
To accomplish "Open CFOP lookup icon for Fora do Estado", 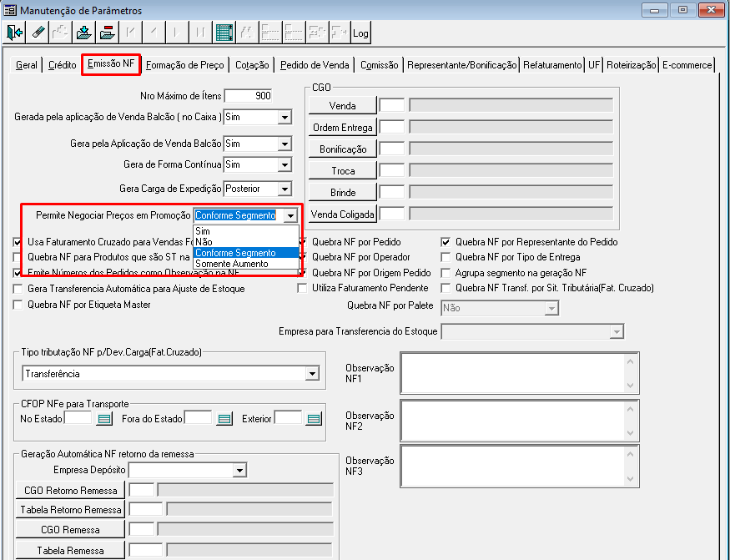I will tap(224, 419).
